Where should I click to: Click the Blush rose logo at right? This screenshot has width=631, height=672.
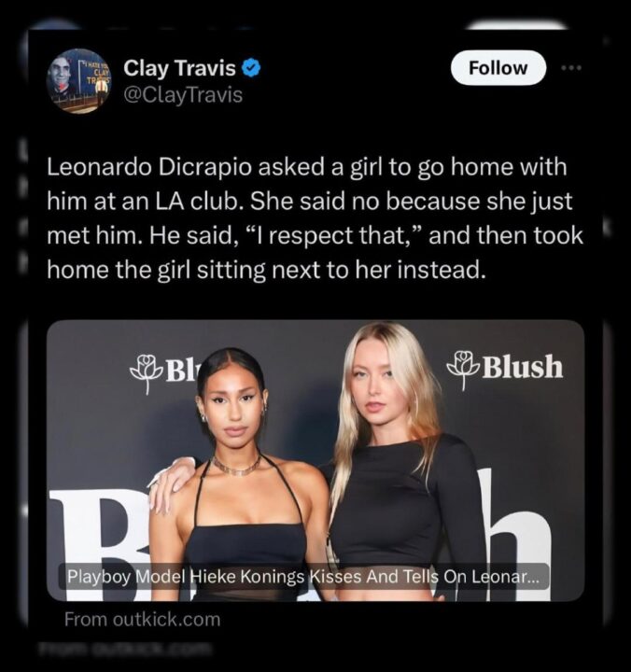coord(505,368)
